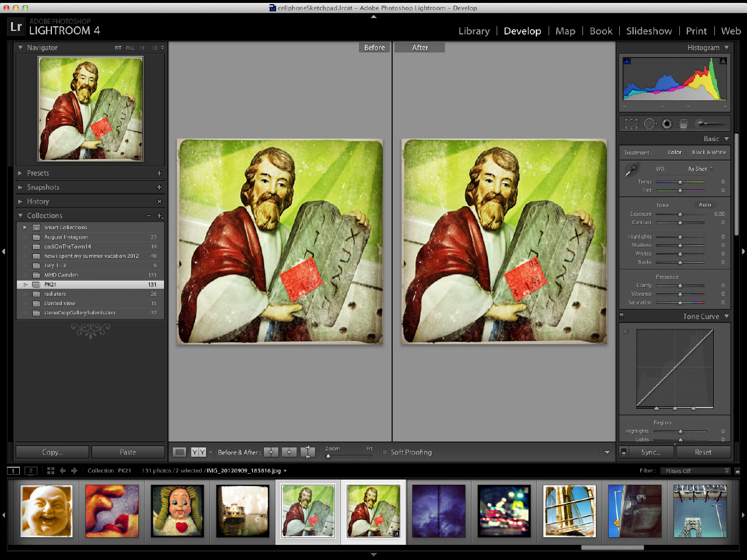Toggle the filter lock switch
This screenshot has height=560, width=747.
click(737, 471)
